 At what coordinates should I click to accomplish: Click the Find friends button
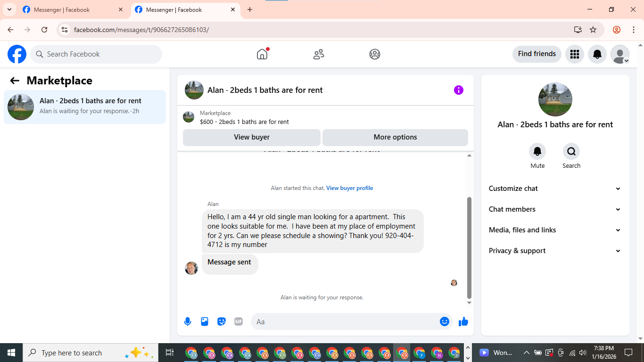[537, 54]
